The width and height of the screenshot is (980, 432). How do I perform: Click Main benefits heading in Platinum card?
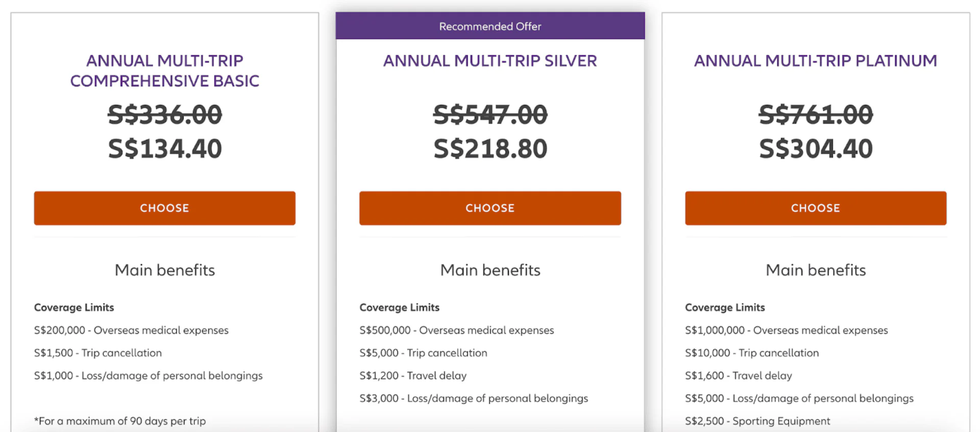[x=815, y=270]
